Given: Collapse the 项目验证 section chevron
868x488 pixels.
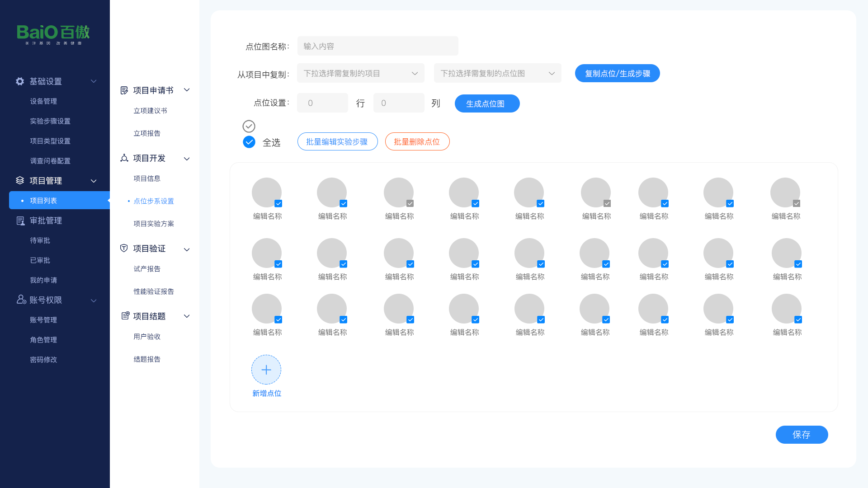Looking at the screenshot, I should 187,249.
